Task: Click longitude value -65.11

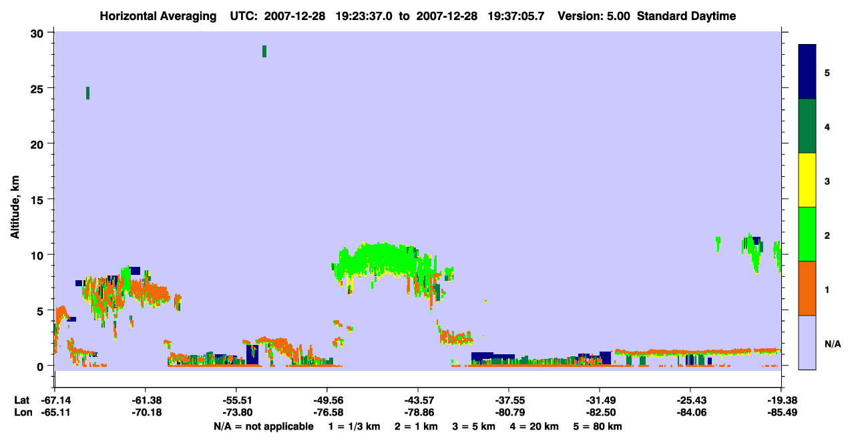Action: click(x=55, y=412)
